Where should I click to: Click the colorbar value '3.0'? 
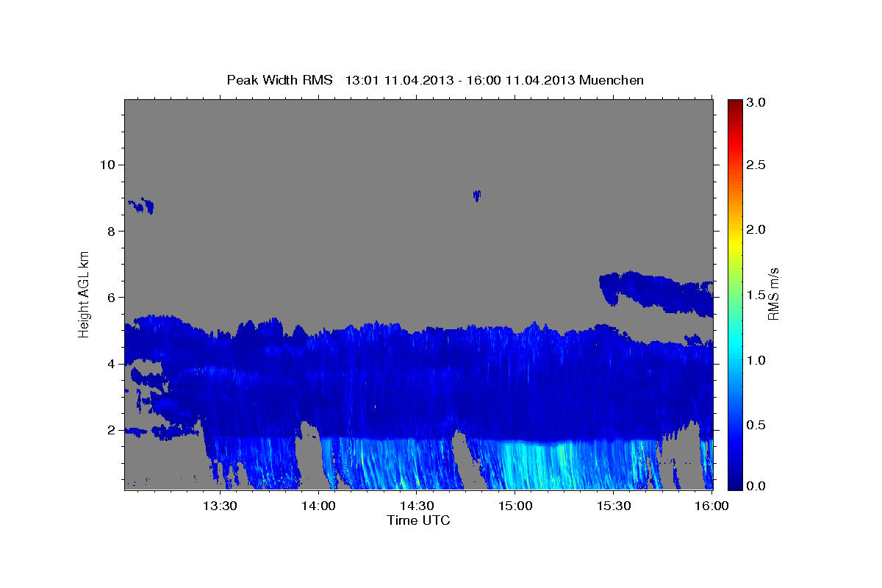coord(757,103)
